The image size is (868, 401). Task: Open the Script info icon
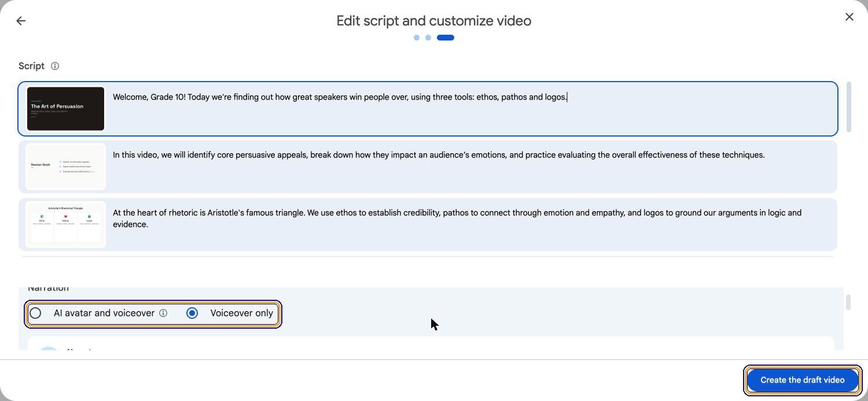(55, 66)
